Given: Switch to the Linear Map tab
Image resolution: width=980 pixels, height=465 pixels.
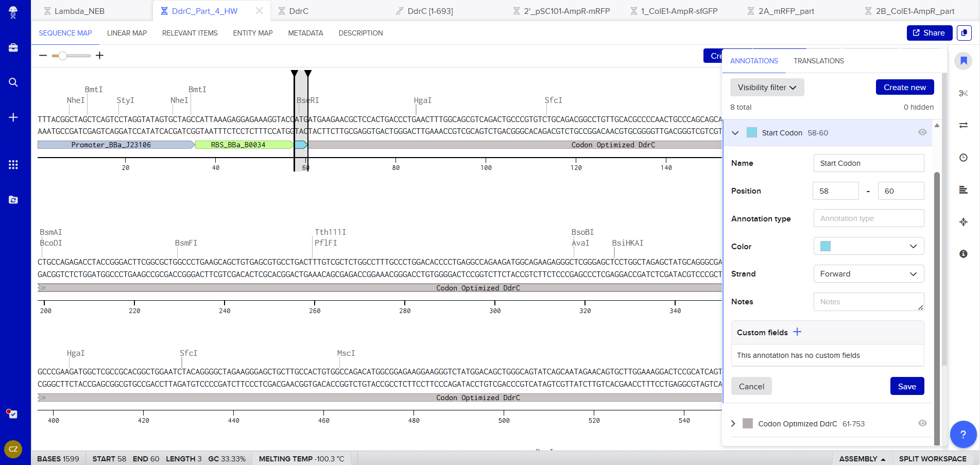Looking at the screenshot, I should point(127,33).
